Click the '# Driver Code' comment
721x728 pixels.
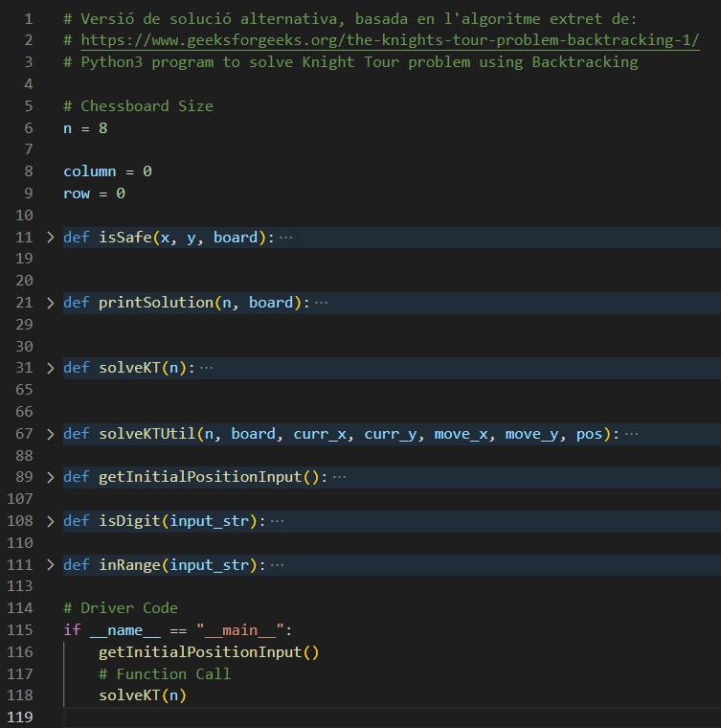[x=121, y=608]
